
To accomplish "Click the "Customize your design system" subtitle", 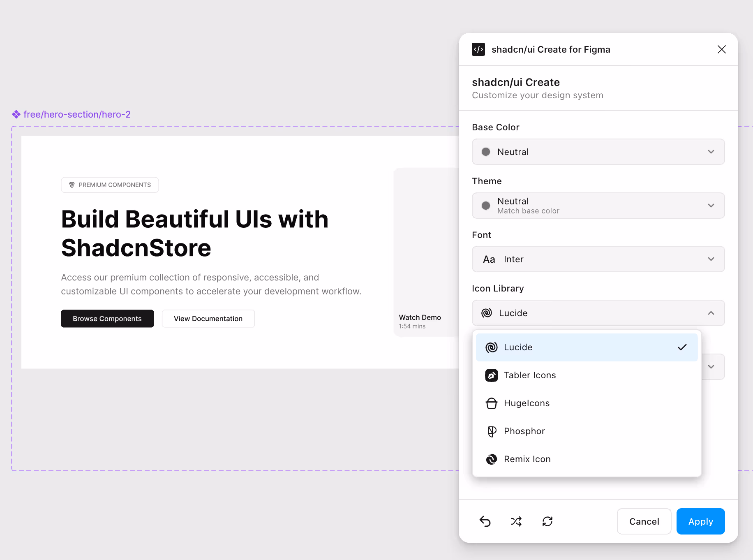I will pyautogui.click(x=538, y=95).
